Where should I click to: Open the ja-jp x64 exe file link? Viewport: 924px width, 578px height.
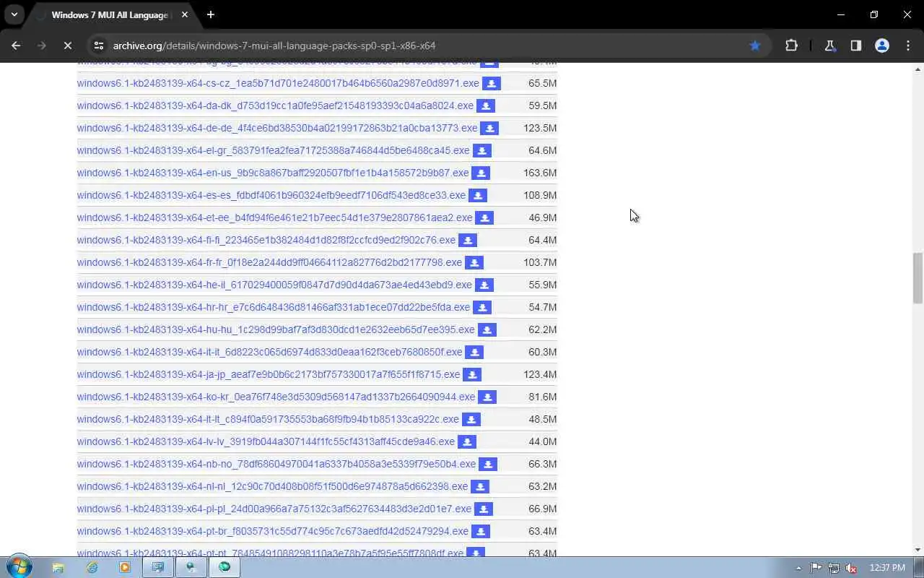click(269, 374)
